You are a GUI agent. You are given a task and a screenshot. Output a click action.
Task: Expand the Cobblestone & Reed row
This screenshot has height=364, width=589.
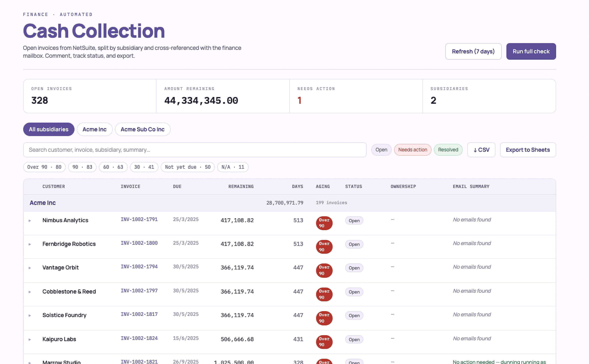(x=30, y=292)
